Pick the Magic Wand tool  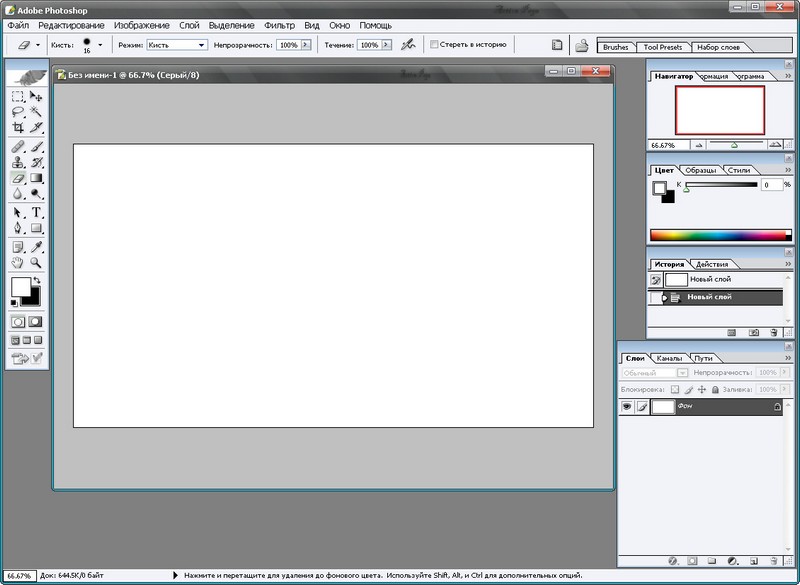(37, 112)
